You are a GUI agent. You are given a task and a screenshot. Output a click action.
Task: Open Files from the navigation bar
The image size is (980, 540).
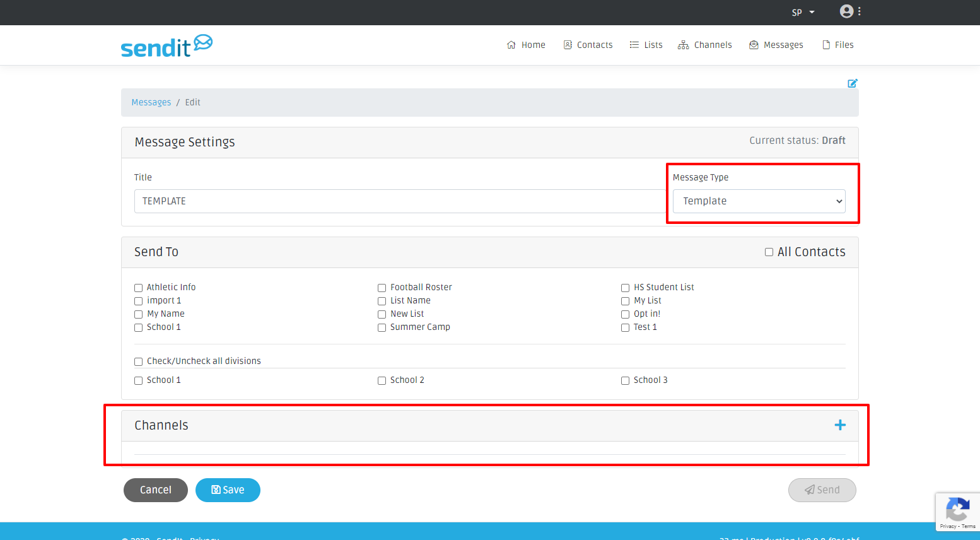837,45
